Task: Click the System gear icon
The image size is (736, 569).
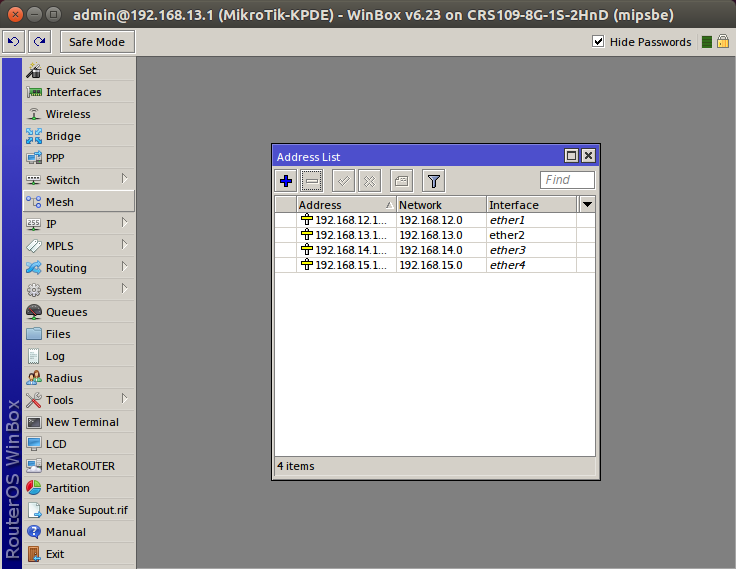Action: (x=34, y=290)
